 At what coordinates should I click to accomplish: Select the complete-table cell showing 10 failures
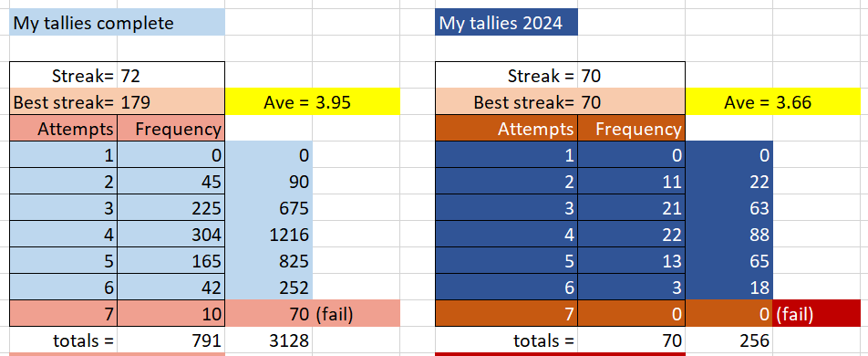pos(171,314)
